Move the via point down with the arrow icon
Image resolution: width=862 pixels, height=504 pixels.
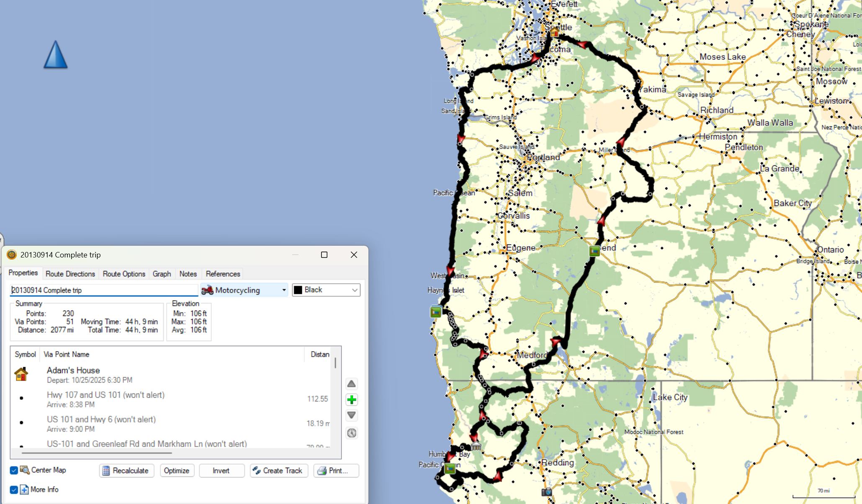pos(352,415)
